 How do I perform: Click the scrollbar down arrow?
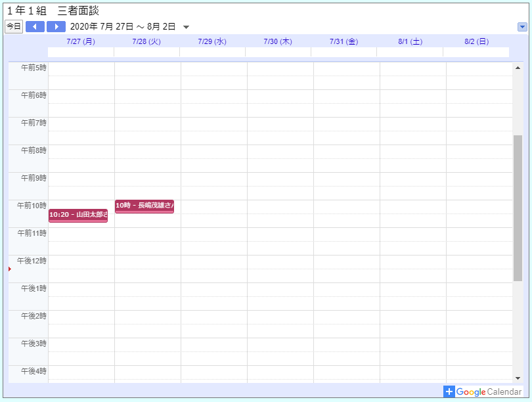click(x=518, y=378)
